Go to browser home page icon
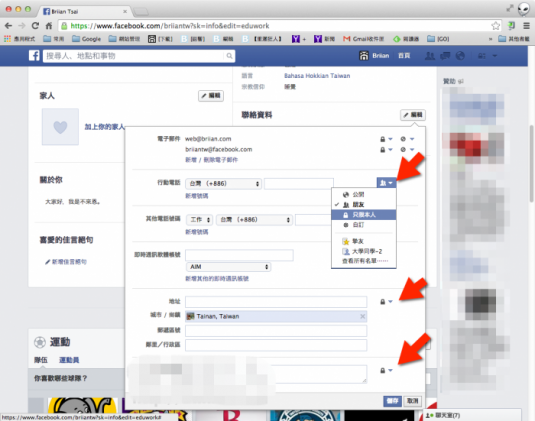 pos(49,26)
